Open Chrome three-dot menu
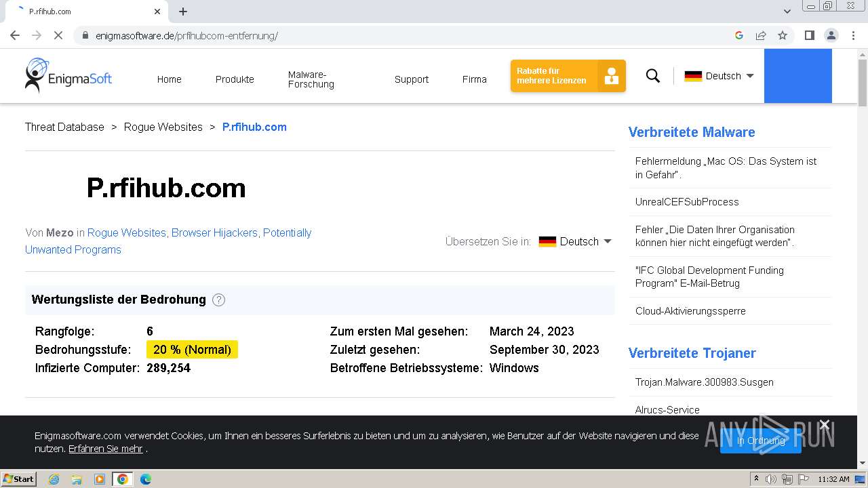 (853, 35)
